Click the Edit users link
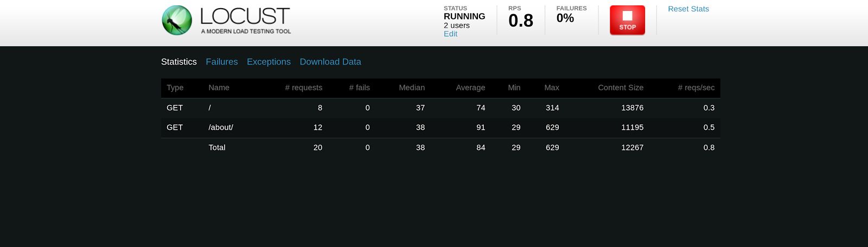868x247 pixels. coord(450,34)
